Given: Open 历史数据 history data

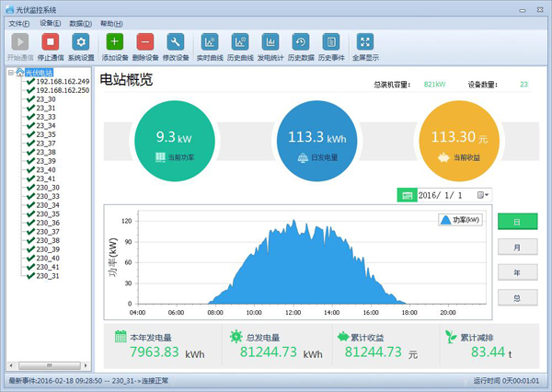Looking at the screenshot, I should coord(301,42).
